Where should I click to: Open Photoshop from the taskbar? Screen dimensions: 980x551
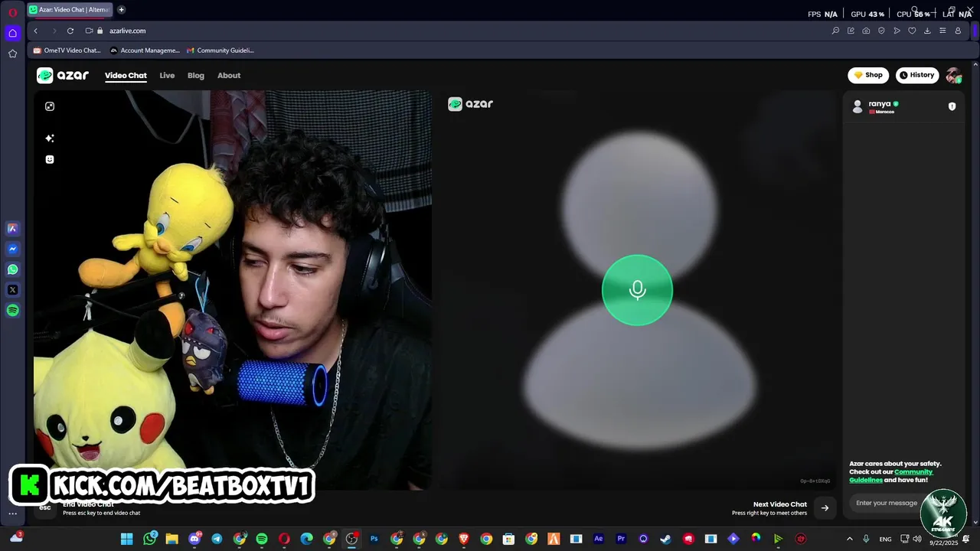[374, 539]
